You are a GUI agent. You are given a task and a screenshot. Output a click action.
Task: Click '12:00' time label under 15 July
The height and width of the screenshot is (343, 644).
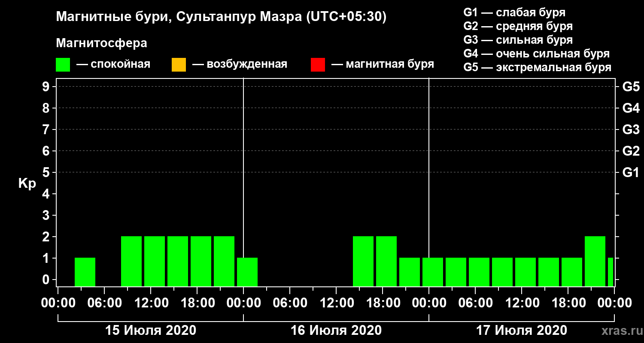coord(151,303)
